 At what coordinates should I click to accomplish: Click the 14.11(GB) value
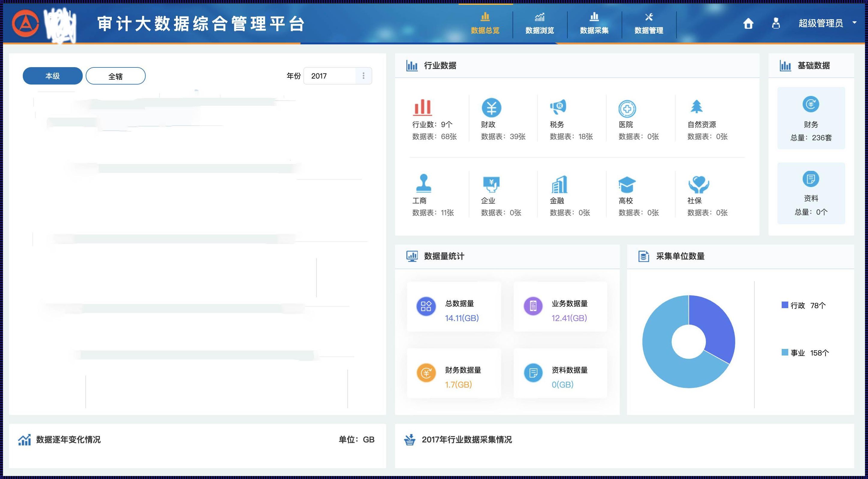pos(462,318)
